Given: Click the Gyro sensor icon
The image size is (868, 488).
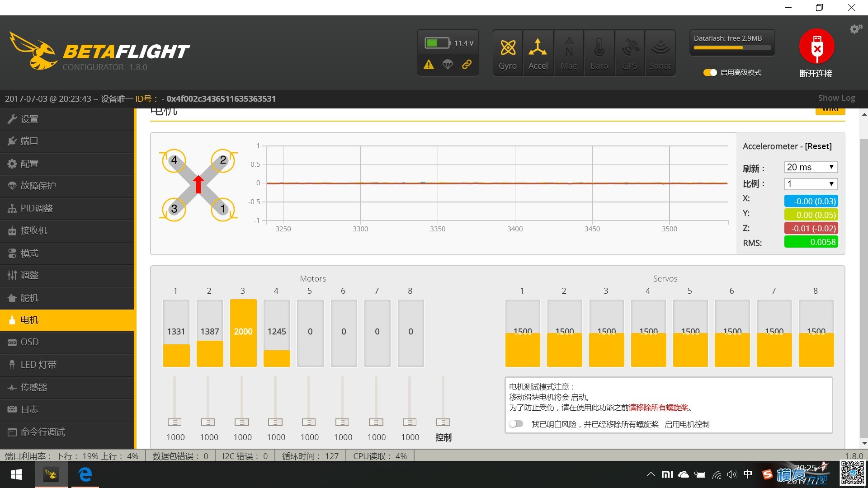Looking at the screenshot, I should tap(508, 53).
